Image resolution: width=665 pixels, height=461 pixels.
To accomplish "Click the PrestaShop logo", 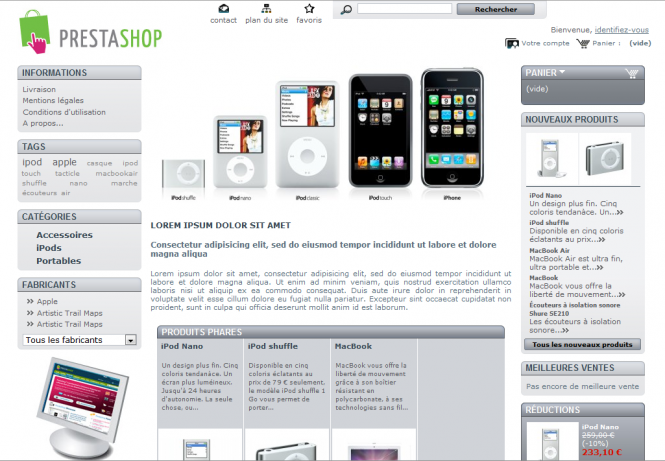I will pyautogui.click(x=90, y=33).
